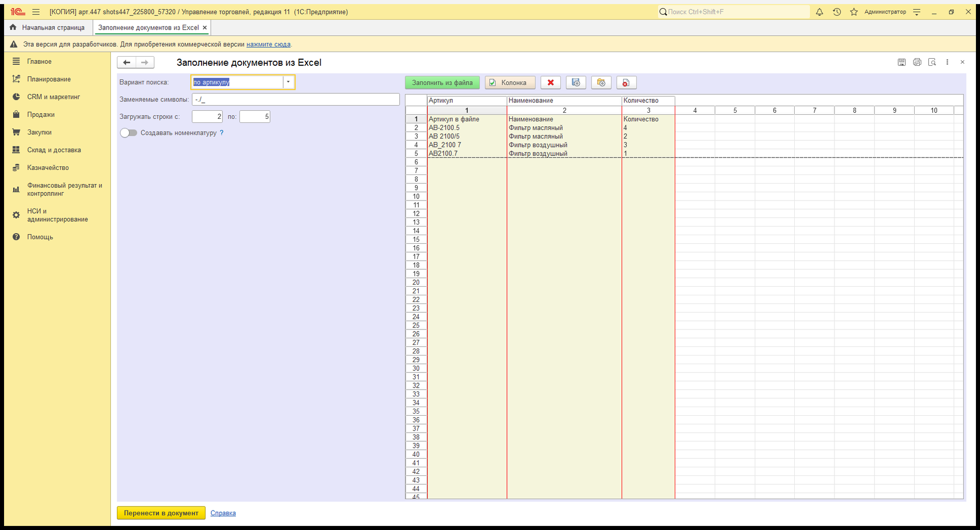Open favorites star icon
980x530 pixels.
854,12
